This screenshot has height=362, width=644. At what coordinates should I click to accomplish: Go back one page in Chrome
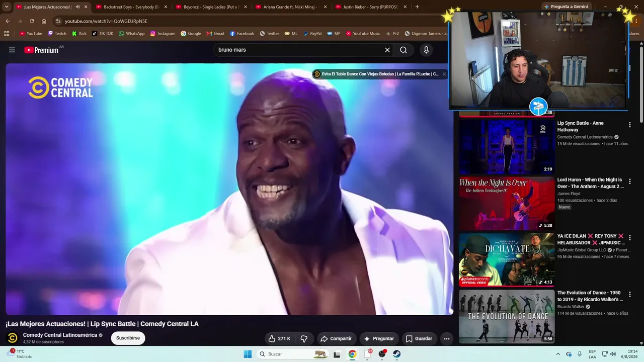pyautogui.click(x=8, y=21)
